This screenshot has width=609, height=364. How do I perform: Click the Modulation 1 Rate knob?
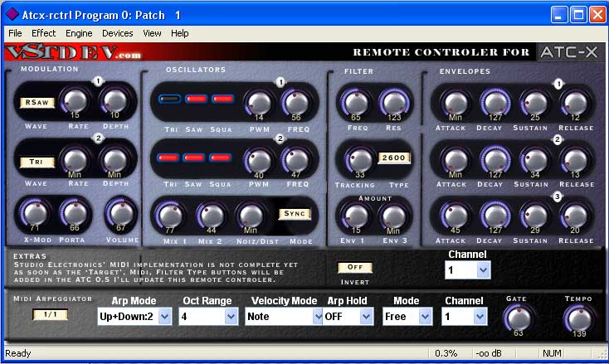tap(76, 100)
